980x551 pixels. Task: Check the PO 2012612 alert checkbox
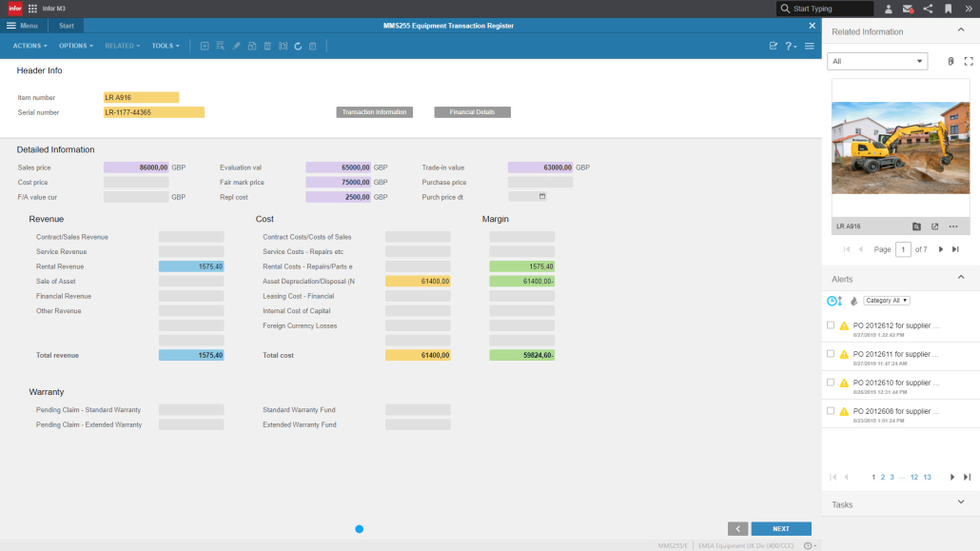(831, 325)
